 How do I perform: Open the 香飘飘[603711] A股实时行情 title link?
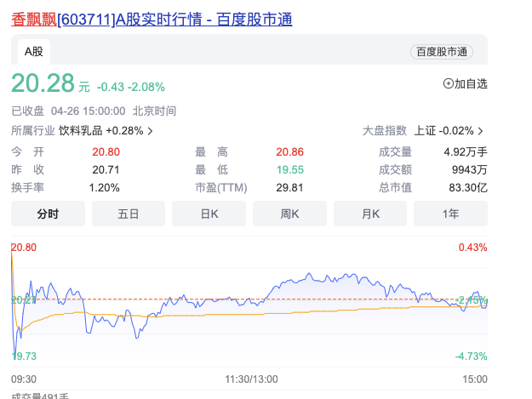[152, 18]
